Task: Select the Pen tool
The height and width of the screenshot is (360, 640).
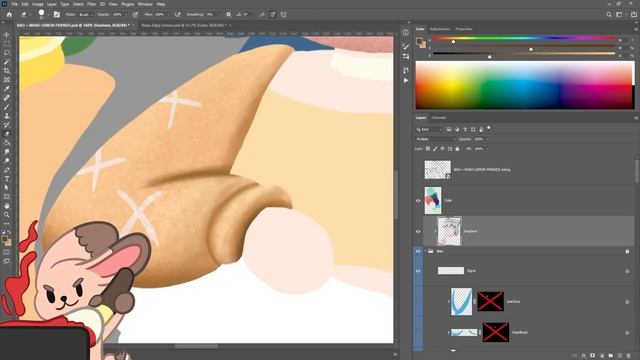Action: 7,170
